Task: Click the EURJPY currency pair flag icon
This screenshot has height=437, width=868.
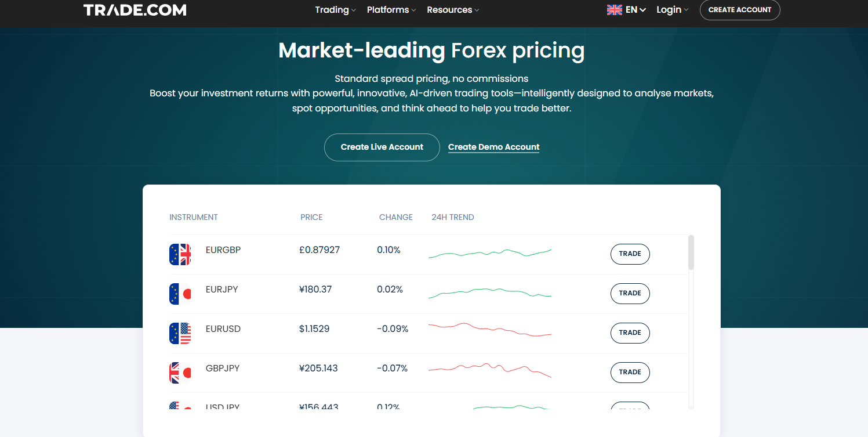Action: click(180, 294)
